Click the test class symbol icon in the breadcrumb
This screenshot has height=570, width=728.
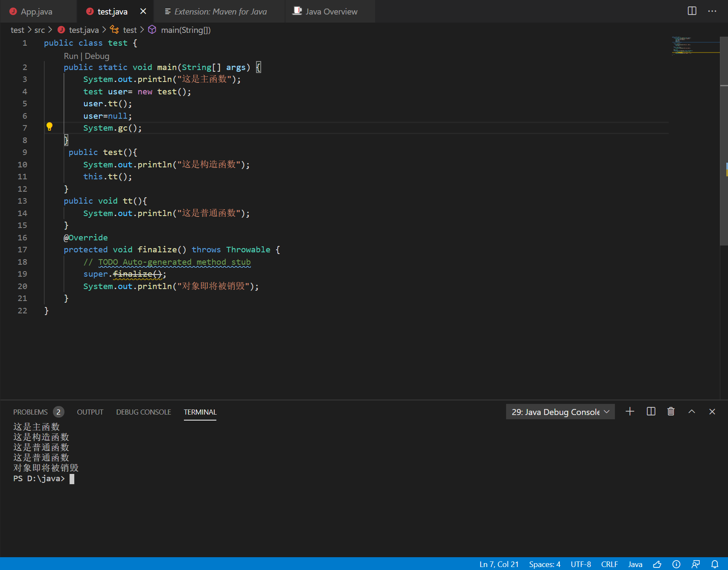[x=114, y=29]
